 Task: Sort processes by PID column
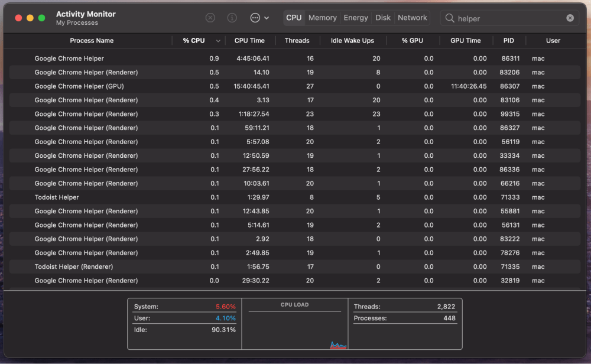click(508, 41)
